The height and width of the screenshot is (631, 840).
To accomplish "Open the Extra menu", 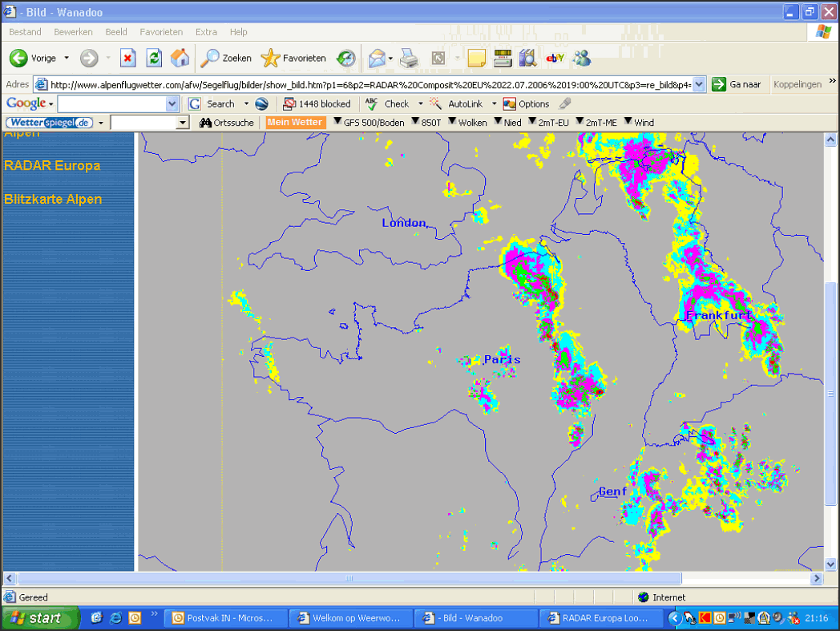I will click(206, 32).
